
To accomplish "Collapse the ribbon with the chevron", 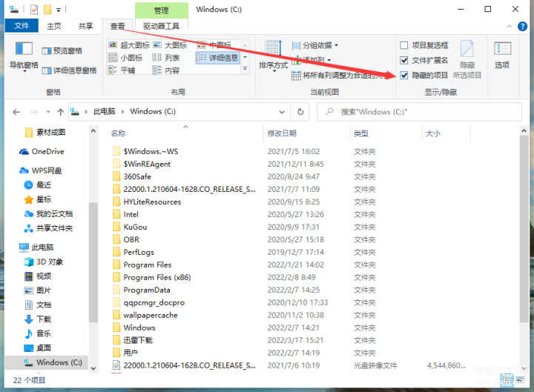I will coord(509,26).
